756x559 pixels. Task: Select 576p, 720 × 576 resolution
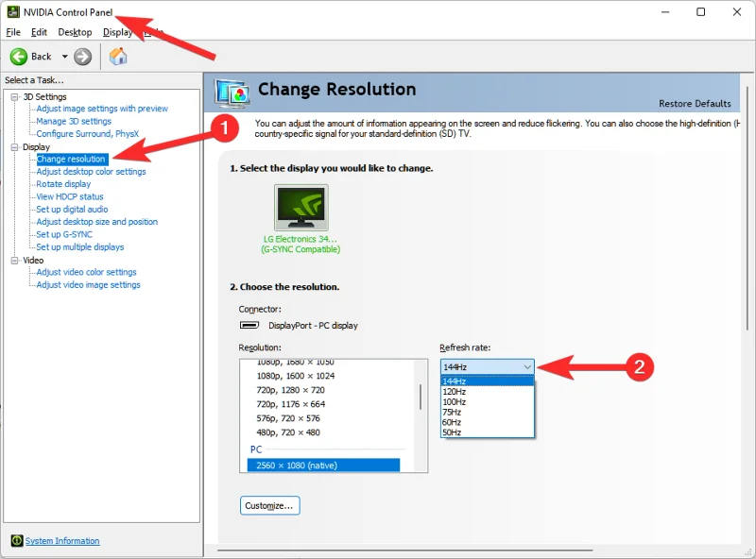click(x=288, y=418)
